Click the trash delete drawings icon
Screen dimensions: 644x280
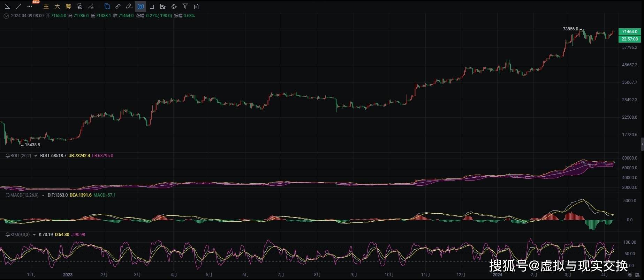click(x=196, y=6)
